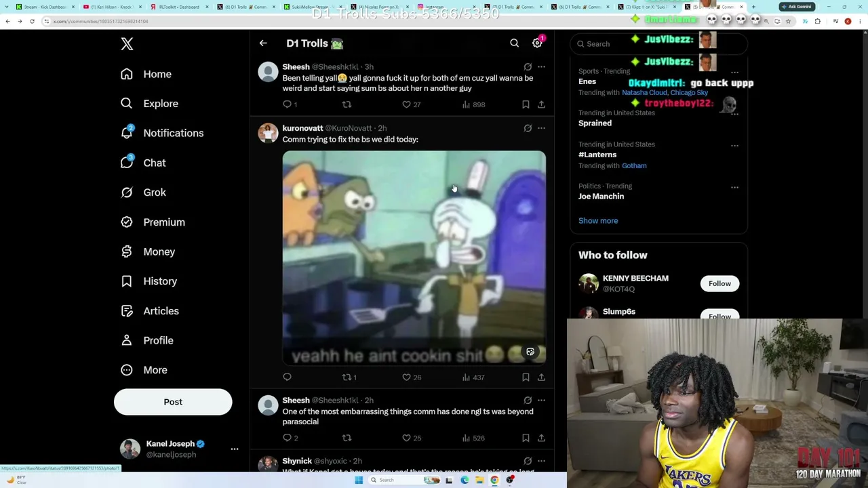Share Sheesh's 2h post
The height and width of the screenshot is (488, 868).
tap(541, 438)
